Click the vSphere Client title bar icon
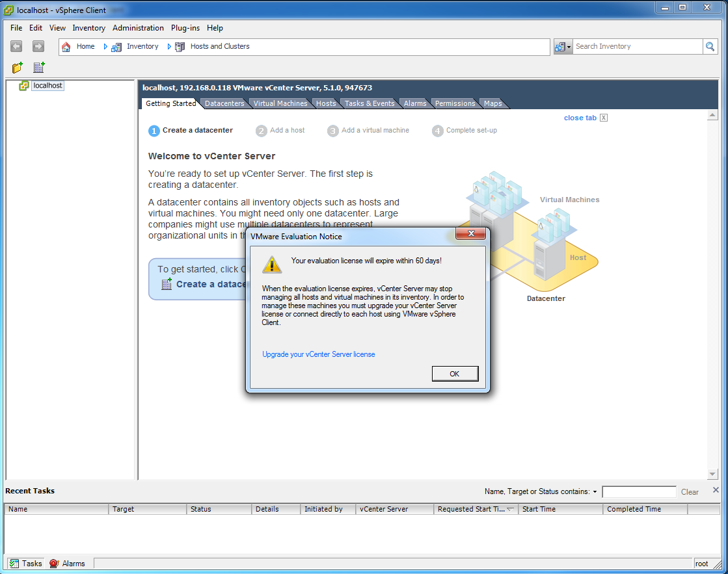728x574 pixels. click(x=9, y=10)
